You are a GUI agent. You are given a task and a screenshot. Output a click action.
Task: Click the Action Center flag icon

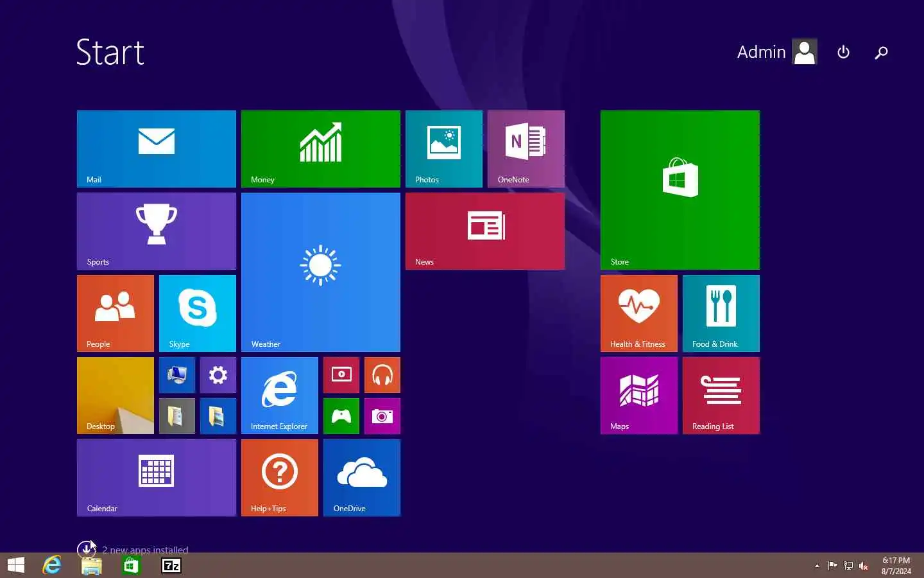click(x=832, y=566)
